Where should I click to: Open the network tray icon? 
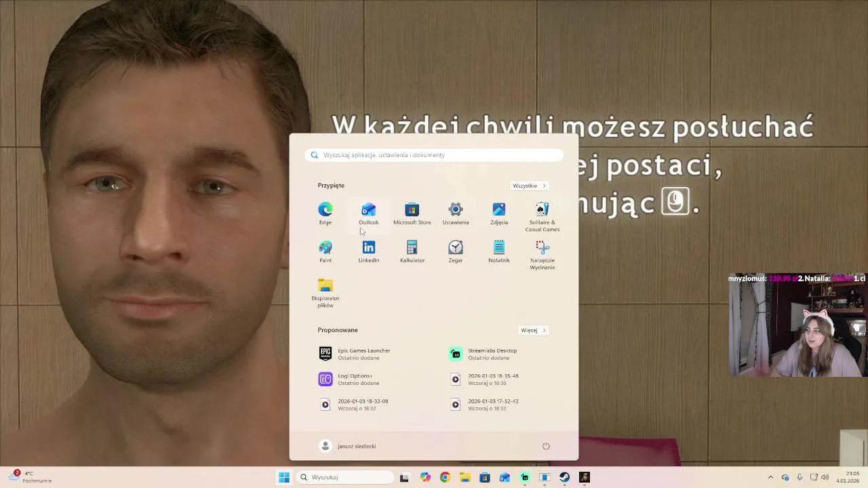click(814, 477)
